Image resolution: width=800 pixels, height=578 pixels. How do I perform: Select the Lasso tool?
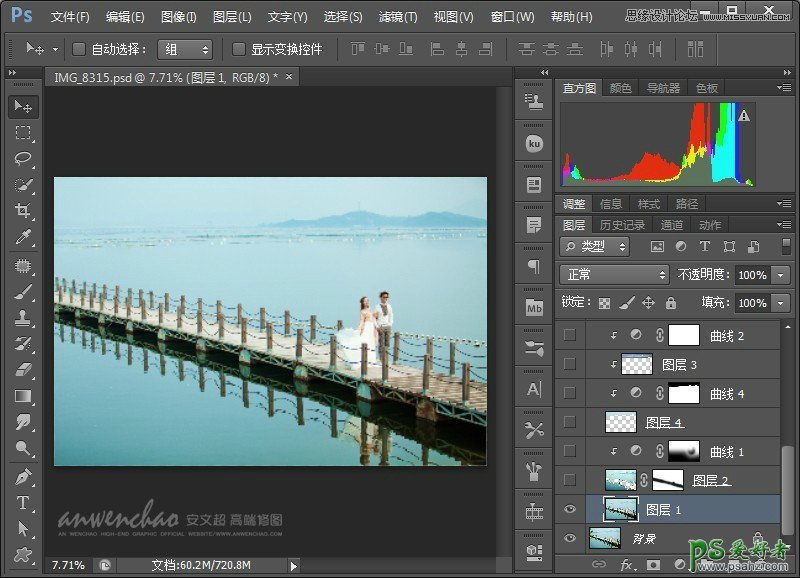click(x=24, y=158)
